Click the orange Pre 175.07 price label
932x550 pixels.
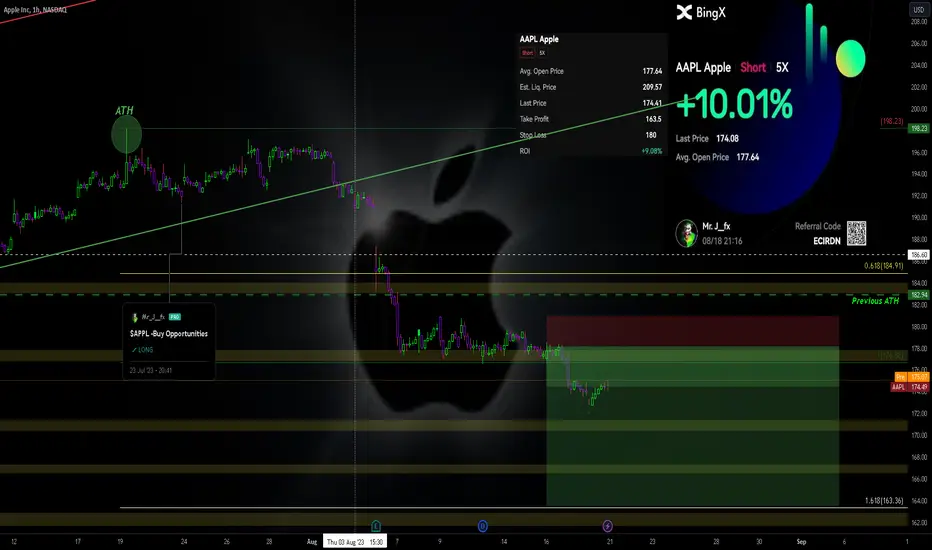[912, 377]
